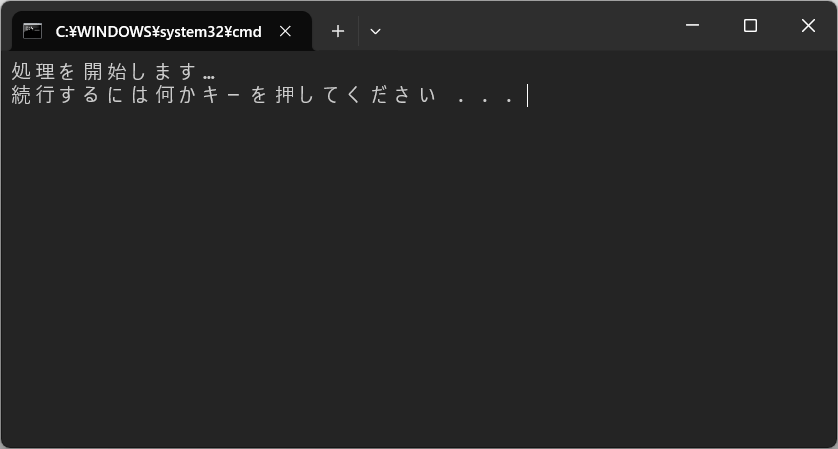Image resolution: width=838 pixels, height=449 pixels.
Task: Click the empty title bar area right of the chevron
Action: [x=526, y=26]
